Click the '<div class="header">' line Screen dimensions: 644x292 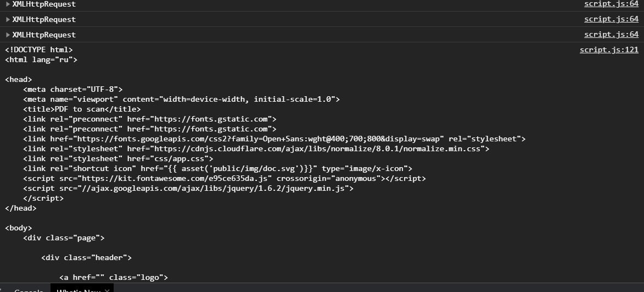86,257
